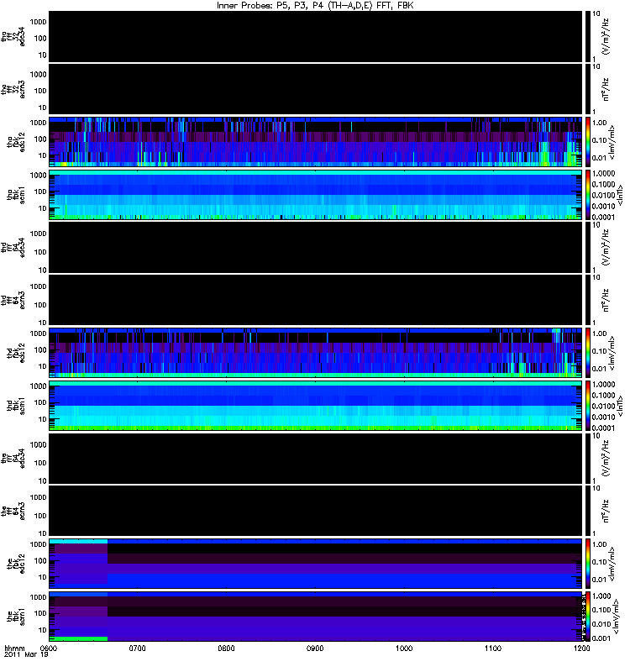Click inside the black thd fff edc34 spectrogram
Image resolution: width=630 pixels, height=672 pixels.
click(x=315, y=248)
